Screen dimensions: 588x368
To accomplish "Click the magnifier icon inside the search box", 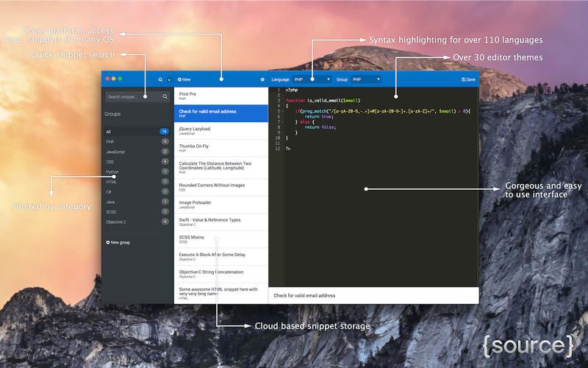I will click(165, 97).
